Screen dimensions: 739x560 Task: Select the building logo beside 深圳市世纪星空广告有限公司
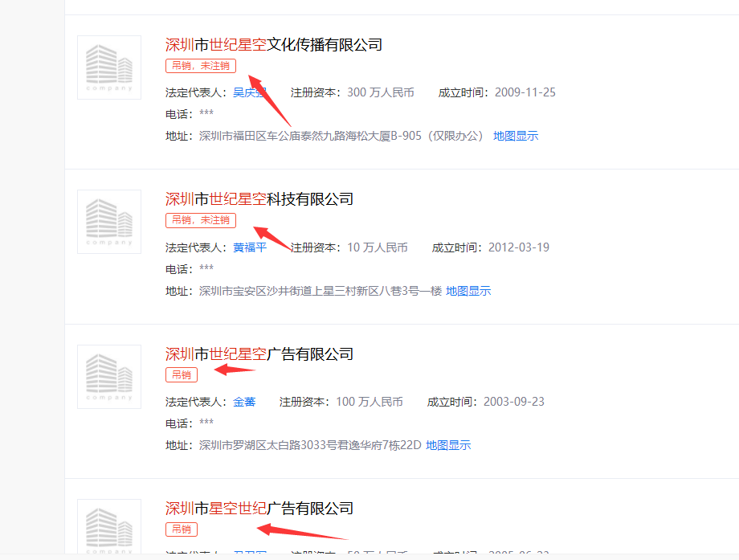coord(109,377)
